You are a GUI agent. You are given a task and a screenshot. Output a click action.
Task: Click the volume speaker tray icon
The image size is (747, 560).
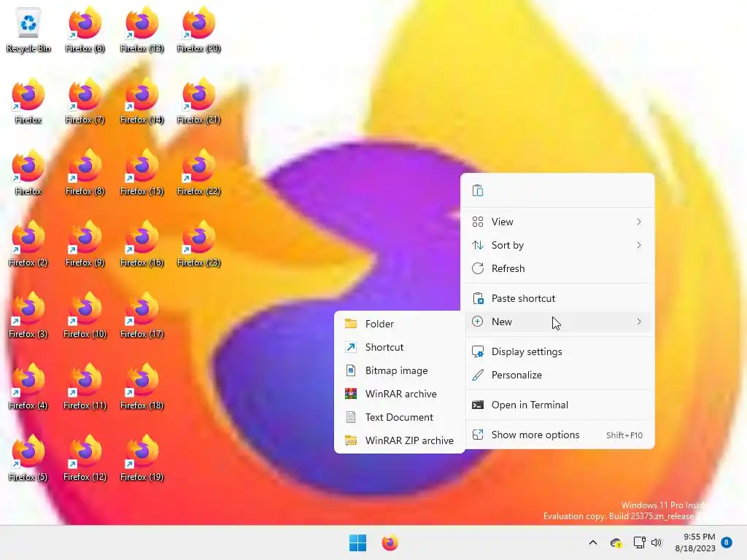point(657,542)
